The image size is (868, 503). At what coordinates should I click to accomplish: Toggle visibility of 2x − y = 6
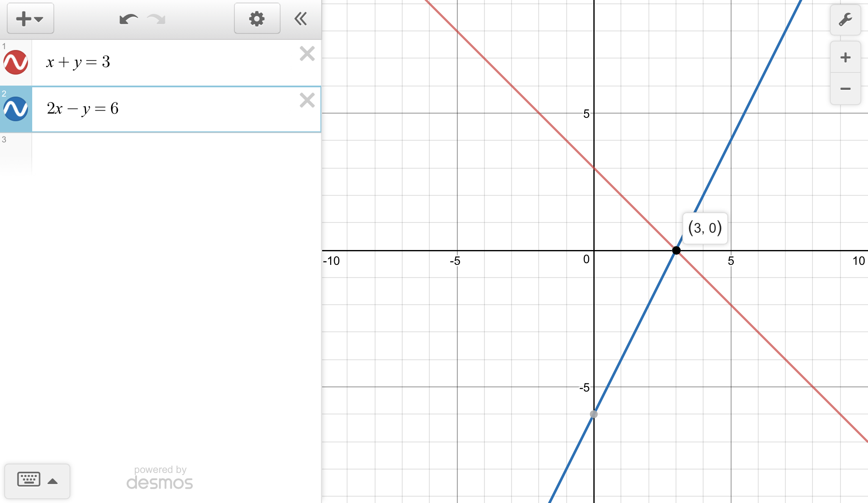coord(16,109)
